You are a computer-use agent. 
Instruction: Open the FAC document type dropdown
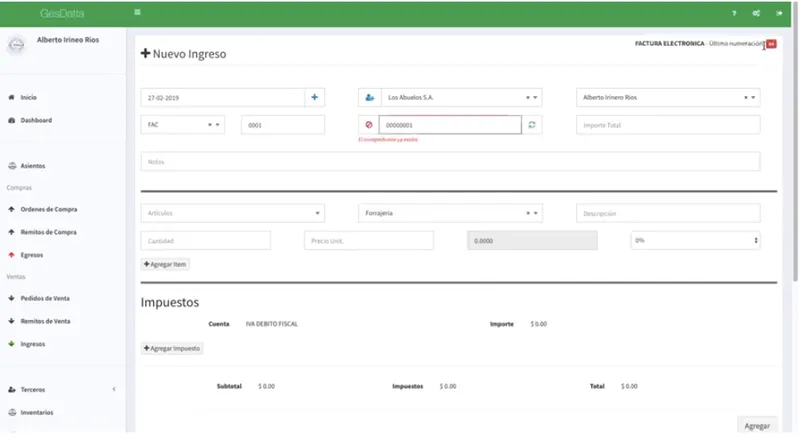183,125
